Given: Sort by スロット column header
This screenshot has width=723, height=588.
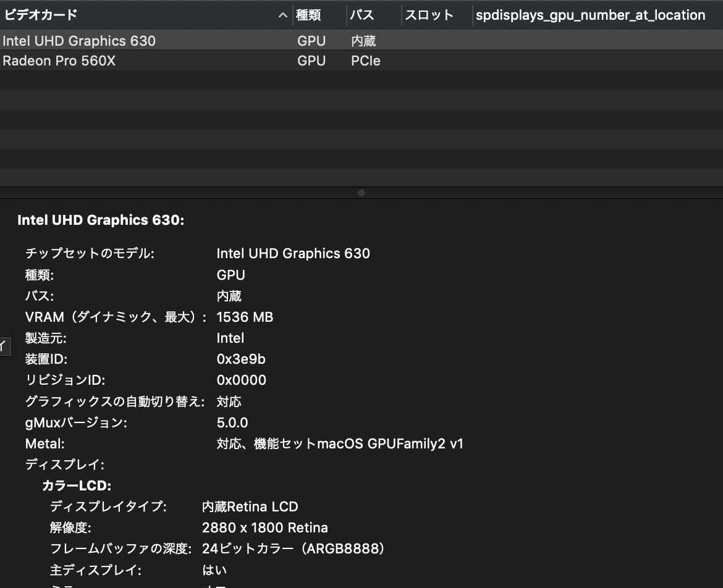Looking at the screenshot, I should (429, 15).
